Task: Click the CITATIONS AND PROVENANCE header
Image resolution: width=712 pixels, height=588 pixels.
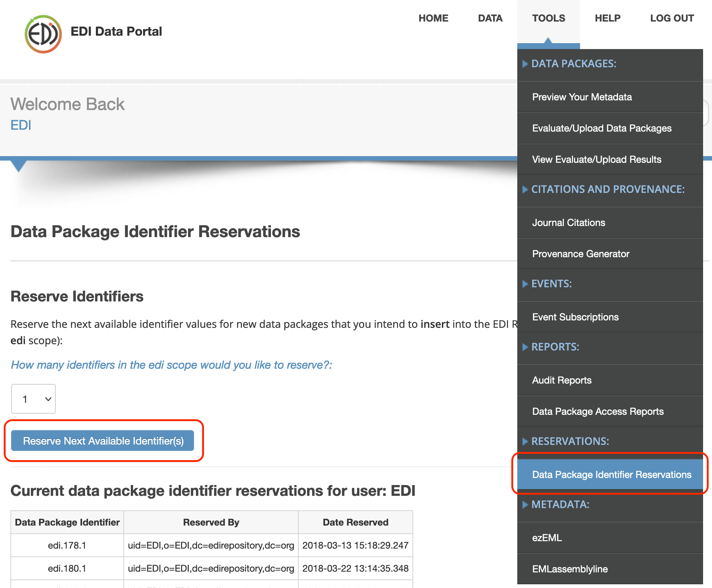Action: pos(608,189)
